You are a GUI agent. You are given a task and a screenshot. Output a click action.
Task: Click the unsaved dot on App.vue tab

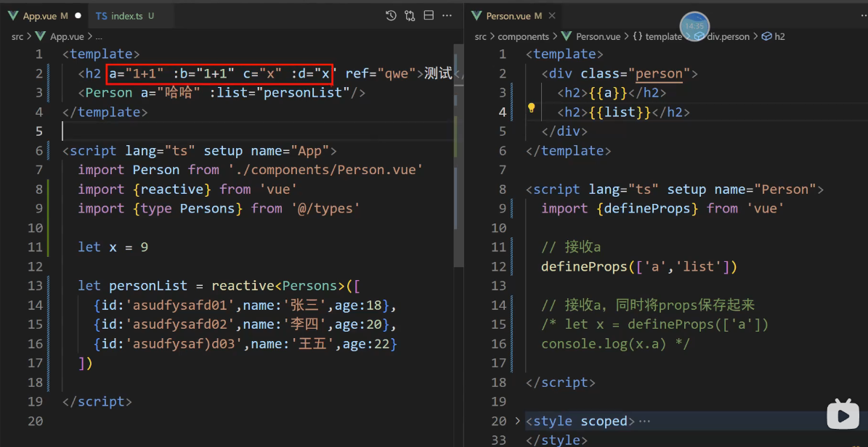click(78, 16)
